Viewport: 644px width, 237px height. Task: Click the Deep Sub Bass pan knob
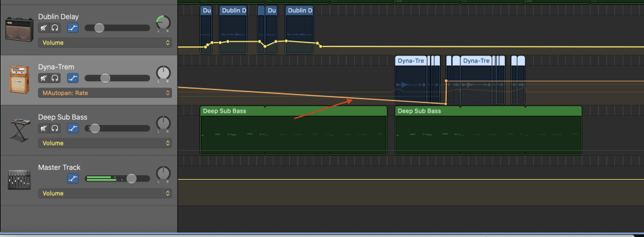pos(164,123)
